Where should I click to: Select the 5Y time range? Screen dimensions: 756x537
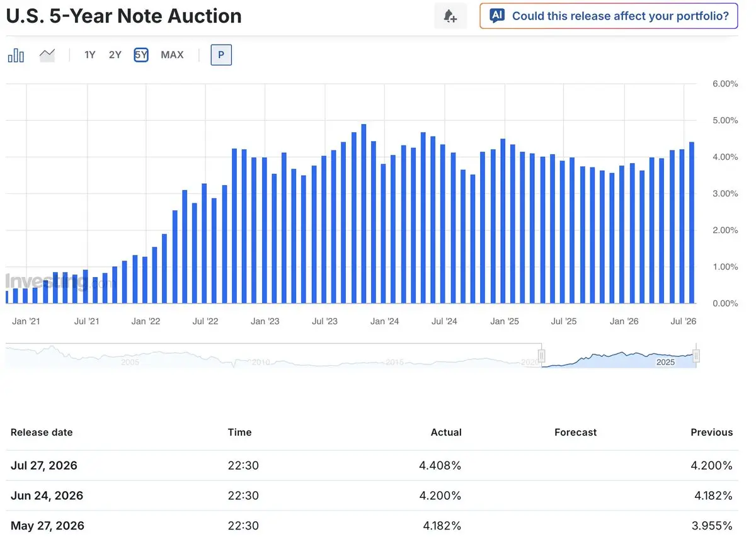[141, 55]
